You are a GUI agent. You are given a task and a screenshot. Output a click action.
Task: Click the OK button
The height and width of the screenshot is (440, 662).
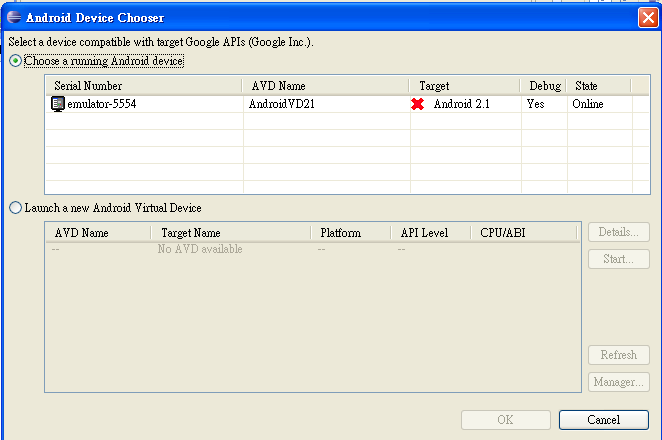coord(506,420)
